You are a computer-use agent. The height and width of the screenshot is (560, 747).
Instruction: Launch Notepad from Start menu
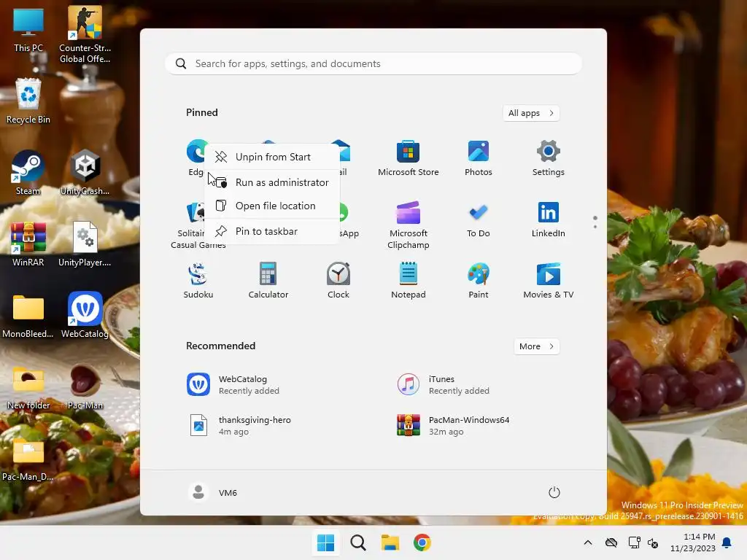pyautogui.click(x=408, y=281)
